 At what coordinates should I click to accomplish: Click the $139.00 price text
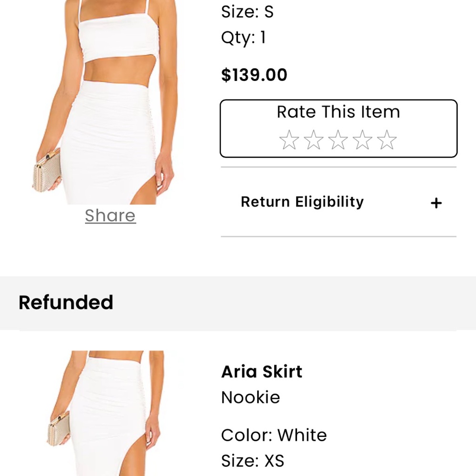point(253,75)
